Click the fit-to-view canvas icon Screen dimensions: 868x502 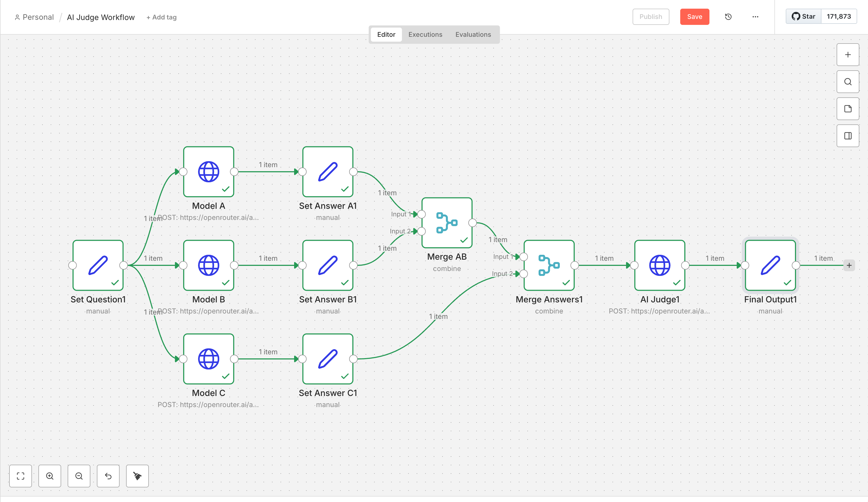(x=20, y=476)
